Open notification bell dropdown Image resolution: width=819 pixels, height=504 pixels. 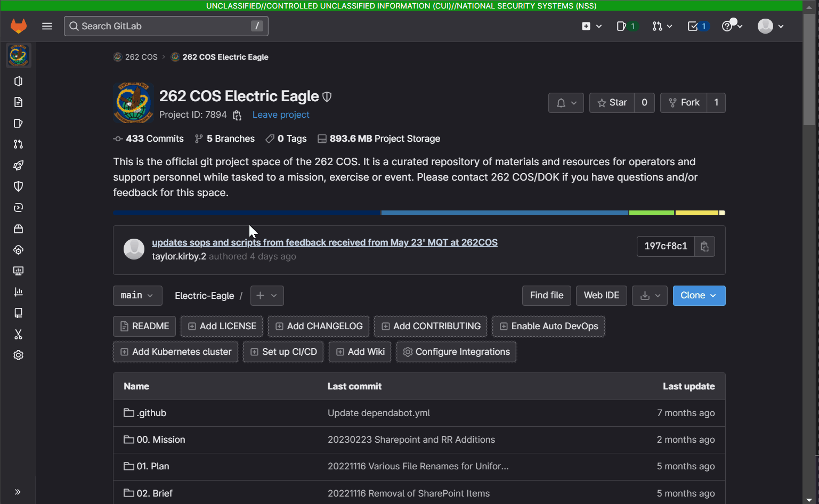coord(566,103)
